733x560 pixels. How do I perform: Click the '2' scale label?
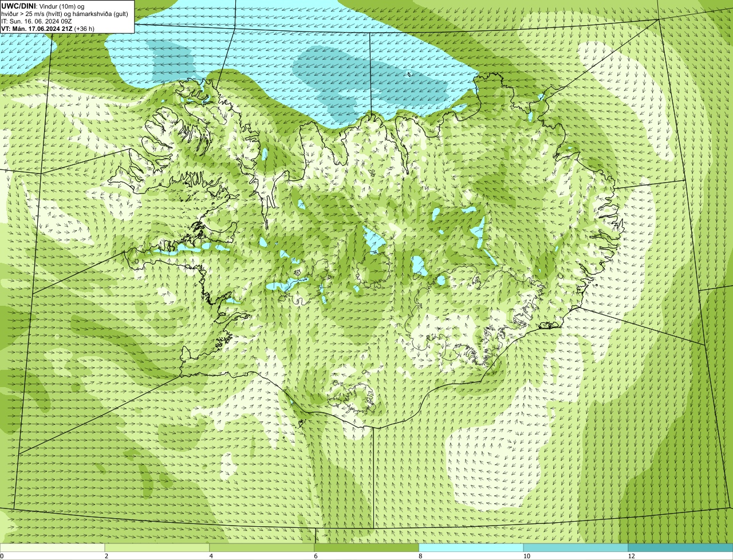click(106, 556)
